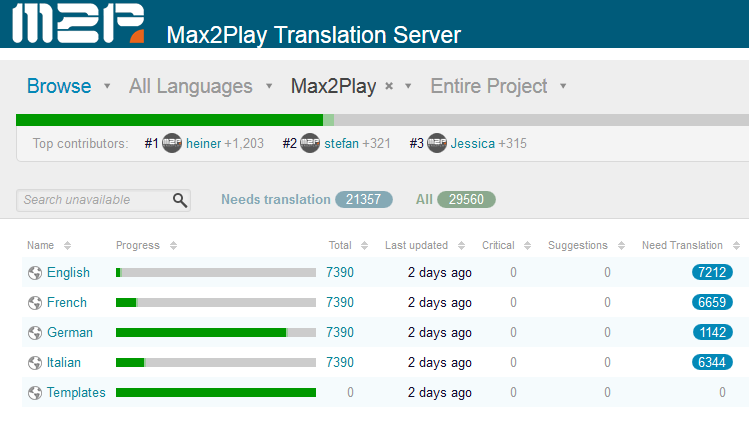The height and width of the screenshot is (423, 749).
Task: Click the French progress bar
Action: click(x=216, y=303)
